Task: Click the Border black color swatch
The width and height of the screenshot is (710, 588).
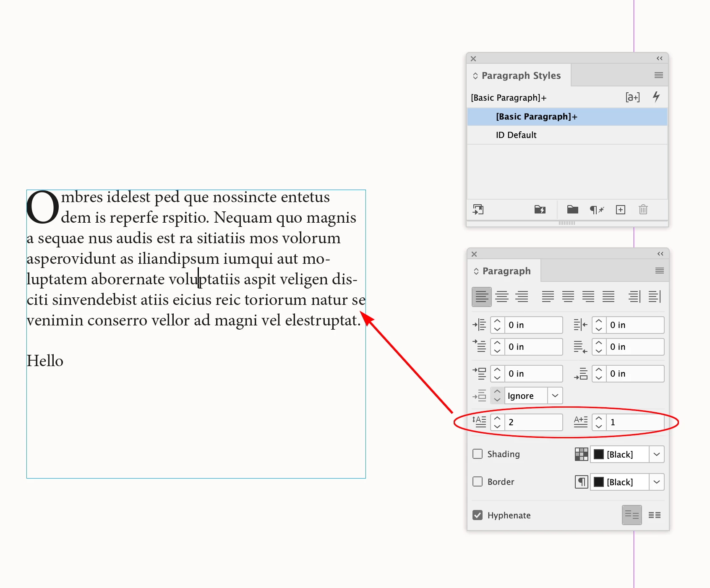Action: [x=599, y=482]
